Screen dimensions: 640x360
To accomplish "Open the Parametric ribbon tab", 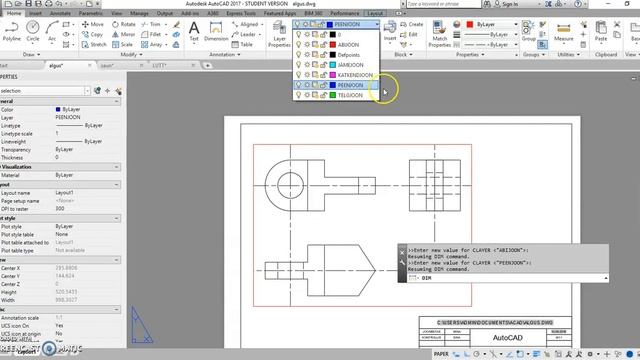I will [x=91, y=13].
